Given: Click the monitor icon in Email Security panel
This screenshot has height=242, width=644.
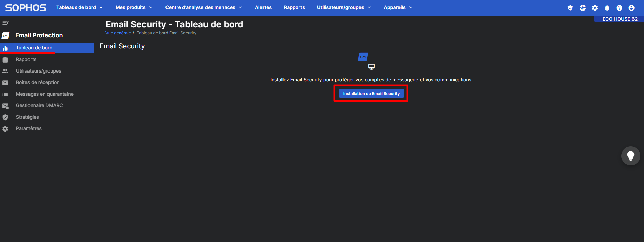Looking at the screenshot, I should pos(371,67).
